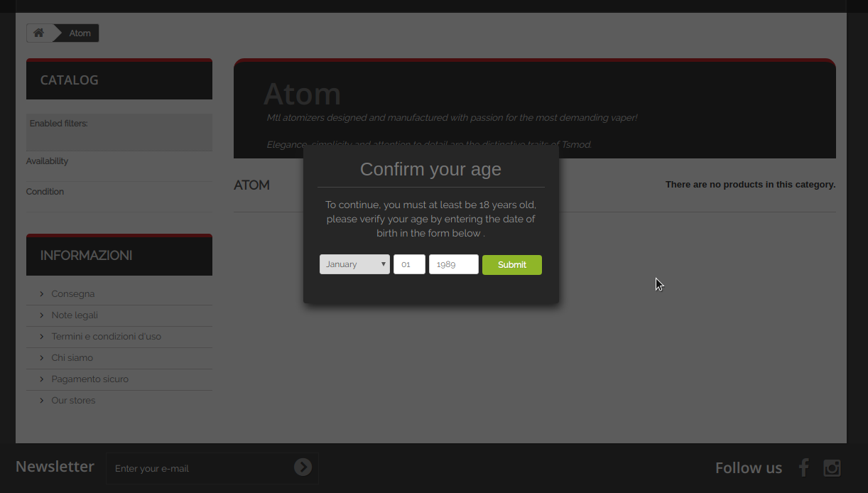Click the Confirm your age heading
Screen dimensions: 868x493
point(430,169)
